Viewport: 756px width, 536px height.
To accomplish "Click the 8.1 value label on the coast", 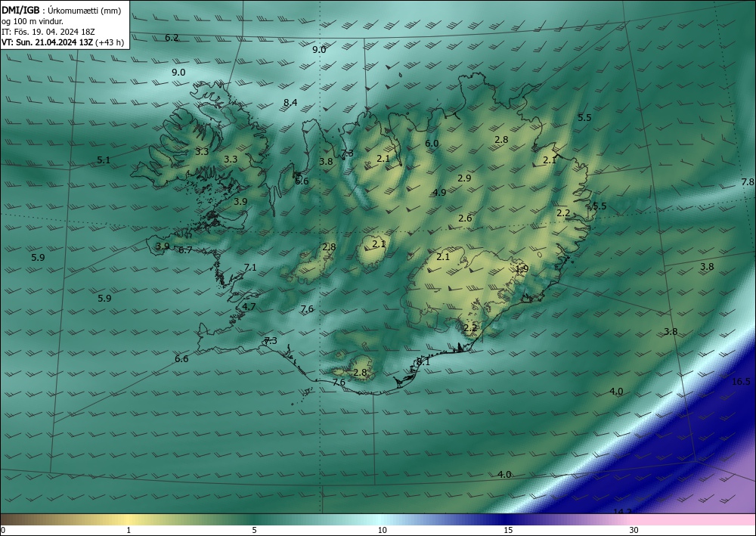I will pyautogui.click(x=423, y=361).
